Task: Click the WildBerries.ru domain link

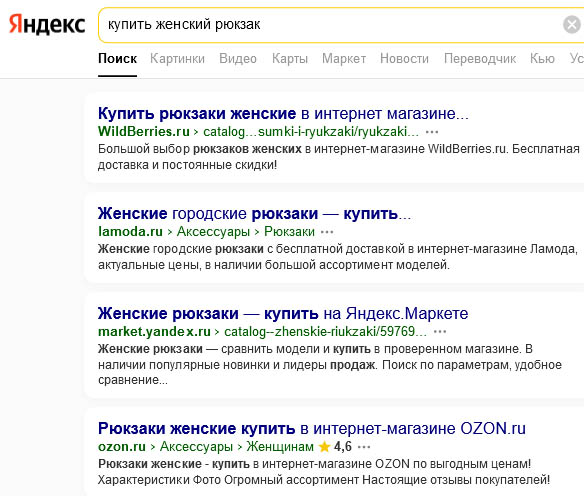Action: pyautogui.click(x=144, y=131)
